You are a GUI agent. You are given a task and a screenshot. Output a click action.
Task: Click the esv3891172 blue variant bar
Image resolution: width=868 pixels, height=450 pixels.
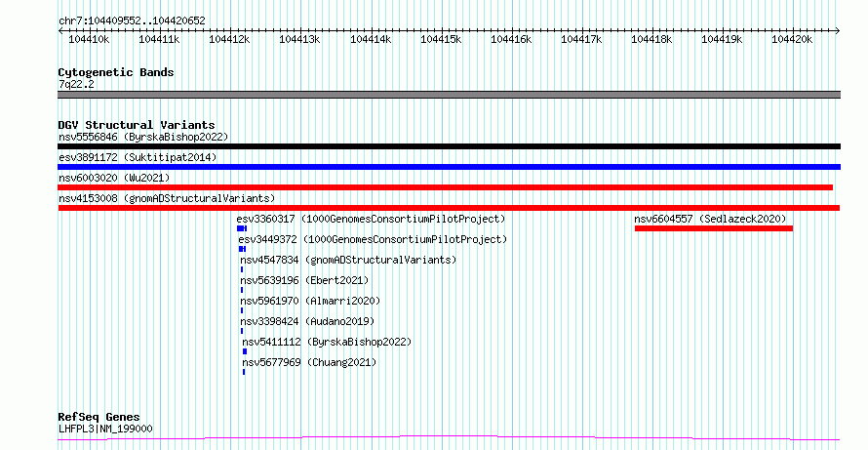tap(449, 167)
